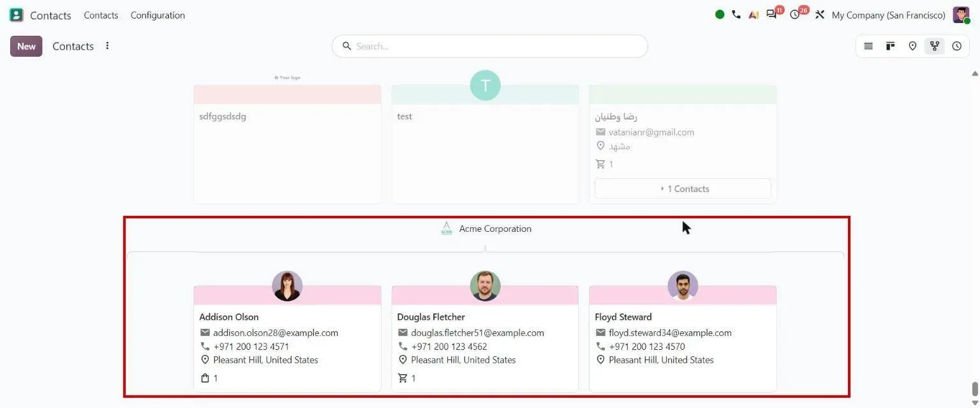This screenshot has width=980, height=408.
Task: Click floyd.steward34@example.com
Action: tap(670, 333)
